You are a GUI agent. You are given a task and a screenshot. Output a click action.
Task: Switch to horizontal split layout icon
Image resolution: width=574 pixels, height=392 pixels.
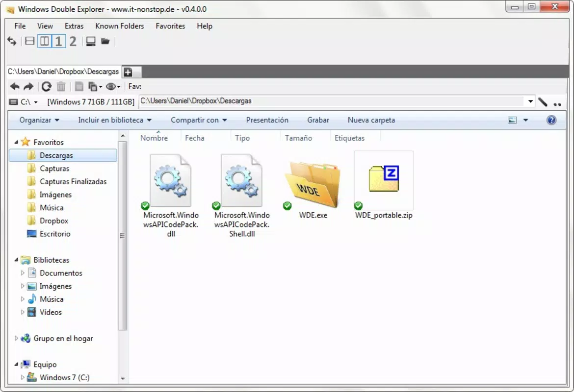[29, 41]
